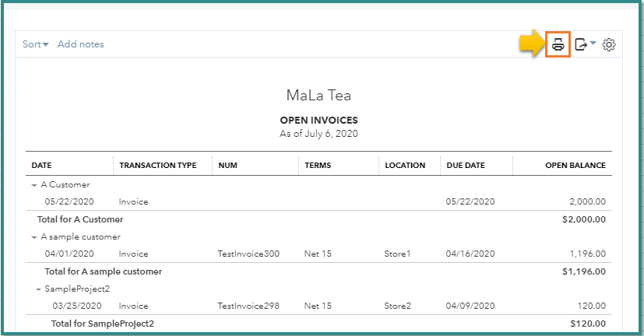644x336 pixels.
Task: Click the LOCATION column header
Action: tap(405, 166)
